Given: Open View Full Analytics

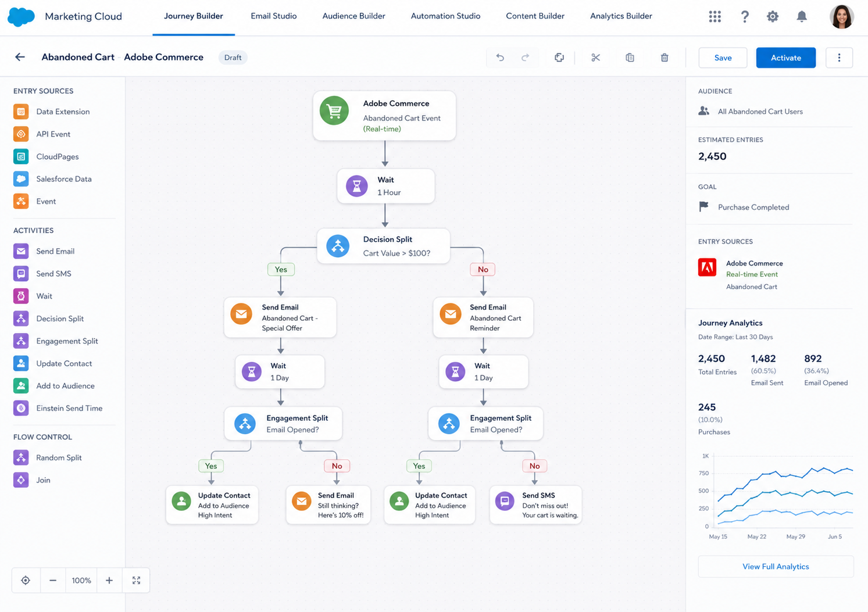Looking at the screenshot, I should click(x=776, y=567).
